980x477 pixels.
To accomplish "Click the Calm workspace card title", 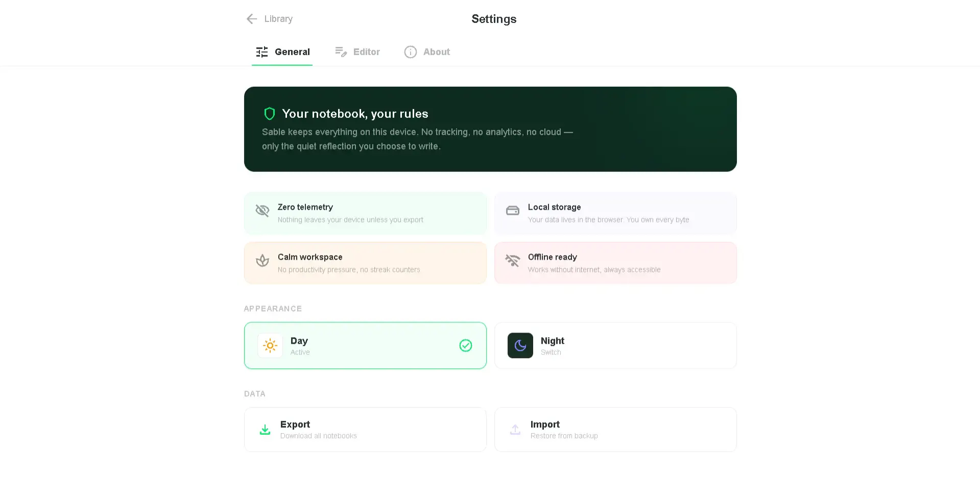I will (310, 257).
